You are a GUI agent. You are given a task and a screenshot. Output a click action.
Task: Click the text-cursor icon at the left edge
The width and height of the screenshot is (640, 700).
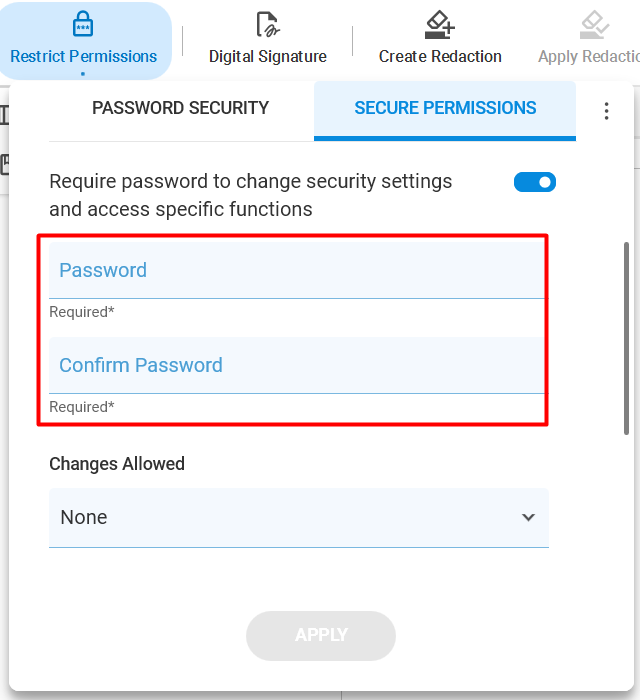click(4, 115)
